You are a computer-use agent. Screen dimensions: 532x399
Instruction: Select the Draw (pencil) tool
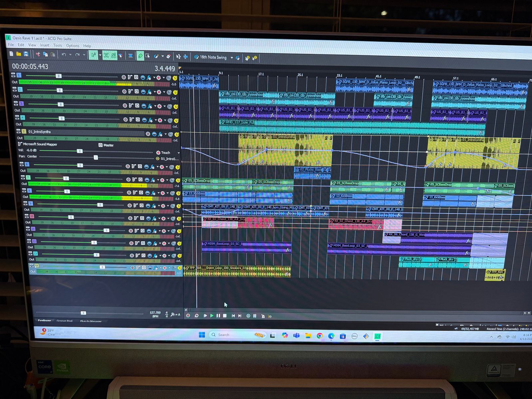[140, 56]
